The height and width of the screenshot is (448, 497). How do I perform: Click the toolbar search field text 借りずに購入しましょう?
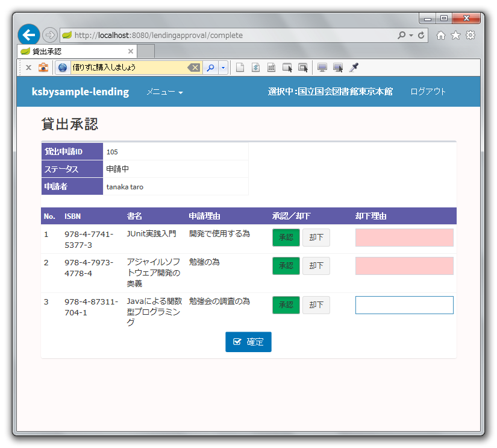104,68
